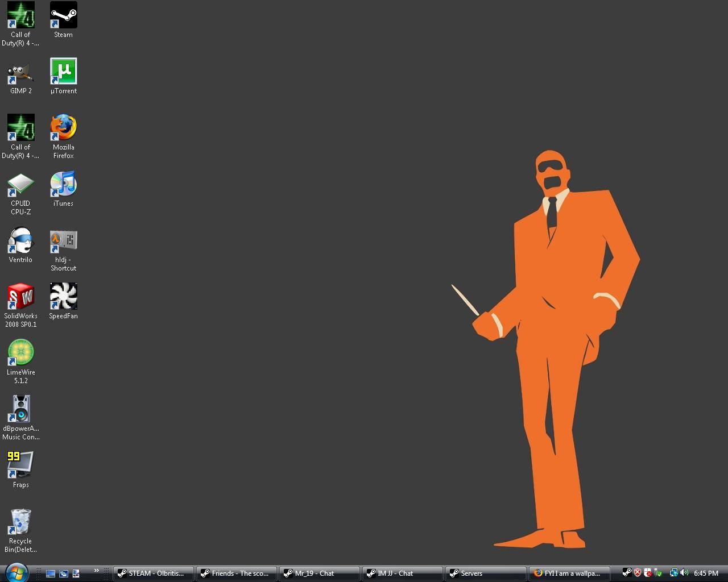Screen dimensions: 728x582
Task: Click Switch Between Windows in Quick Launch
Action: coord(63,573)
